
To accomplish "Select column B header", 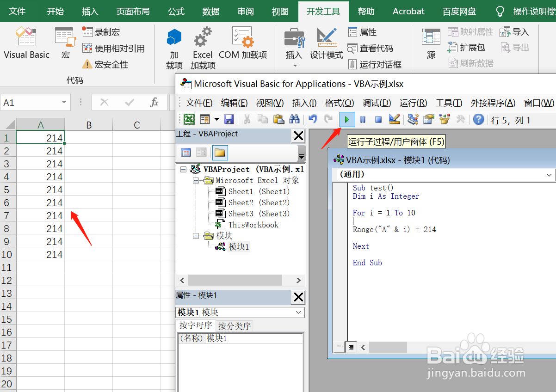I will [89, 125].
